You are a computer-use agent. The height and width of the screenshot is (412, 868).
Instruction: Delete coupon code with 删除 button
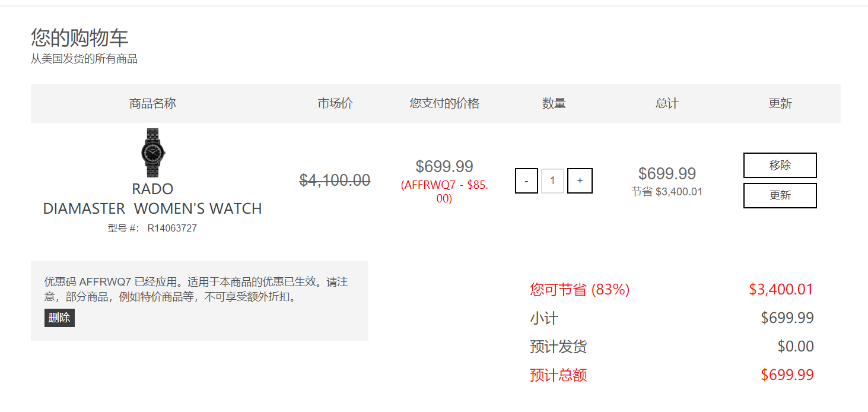click(59, 318)
